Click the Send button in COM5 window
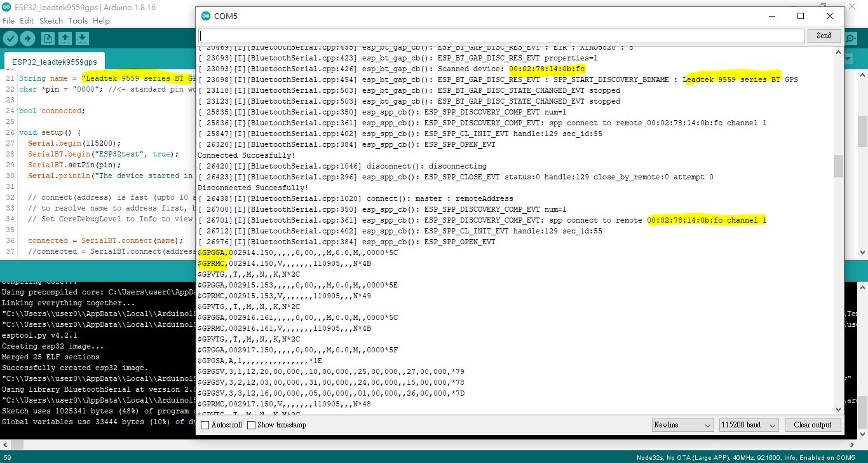The image size is (868, 463). point(824,36)
